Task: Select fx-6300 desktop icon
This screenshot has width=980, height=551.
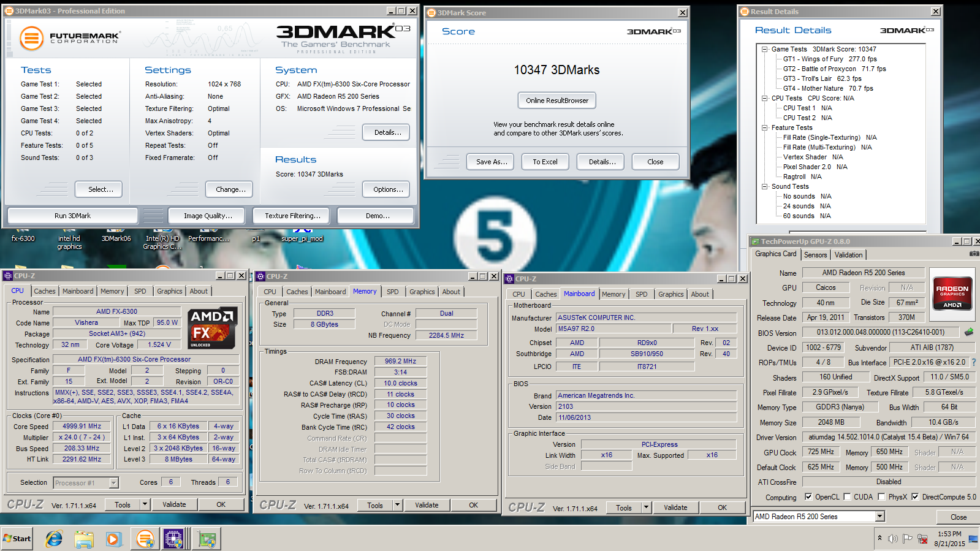Action: pyautogui.click(x=23, y=235)
